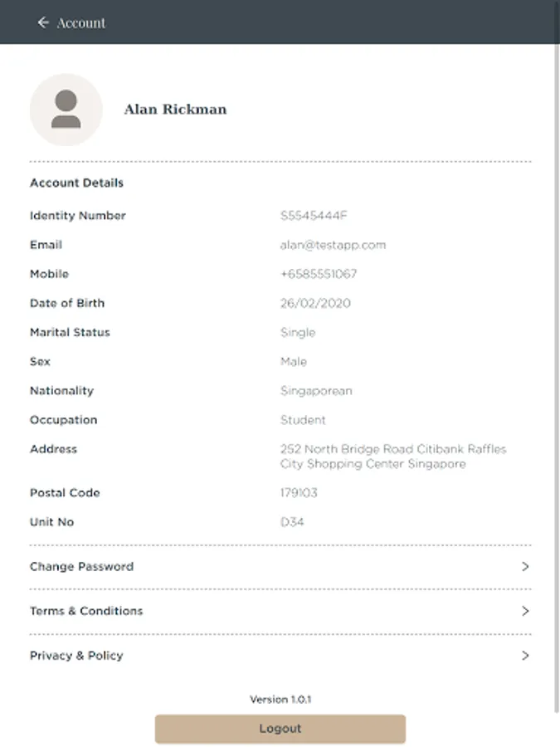Screen dimensions: 560x747
Task: Open the Privacy & Policy row
Action: [76, 656]
